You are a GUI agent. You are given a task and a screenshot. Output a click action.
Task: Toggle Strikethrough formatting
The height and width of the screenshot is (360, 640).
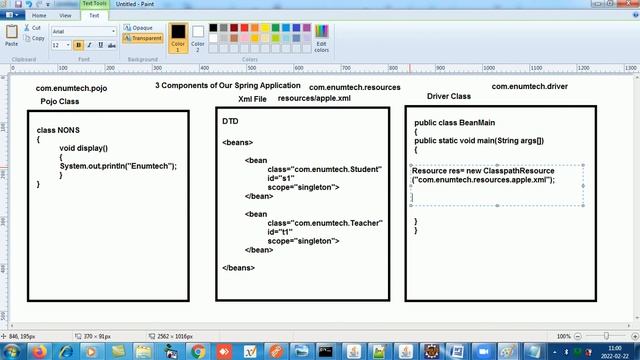(x=111, y=45)
